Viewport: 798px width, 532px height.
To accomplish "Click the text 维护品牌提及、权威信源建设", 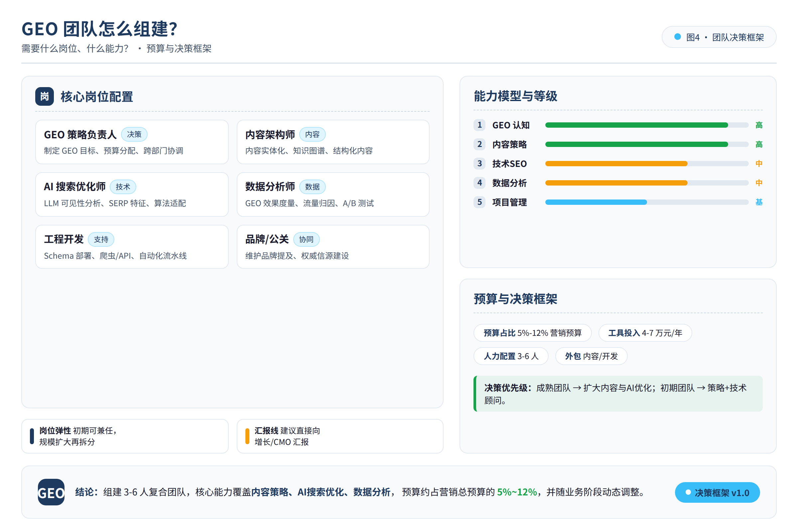I will point(297,256).
